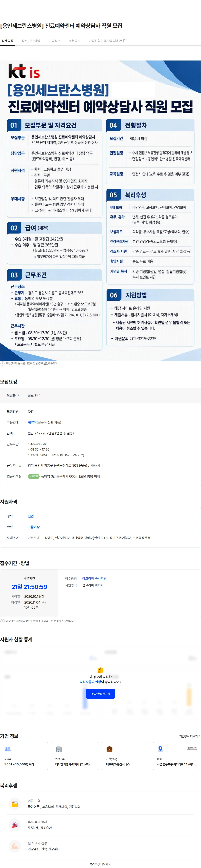Image resolution: width=201 pixels, height=868 pixels.
Task: Click the 로그인/회원가입 button
Action: coord(100,693)
